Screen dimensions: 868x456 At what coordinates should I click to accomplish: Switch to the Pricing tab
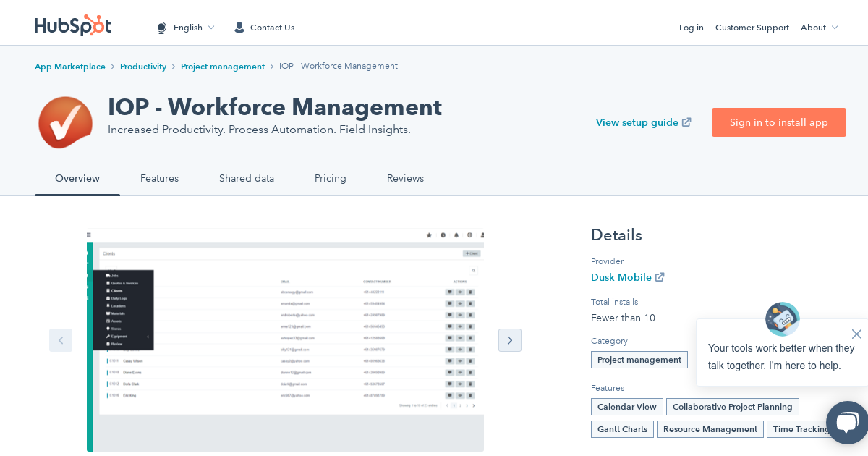331,178
